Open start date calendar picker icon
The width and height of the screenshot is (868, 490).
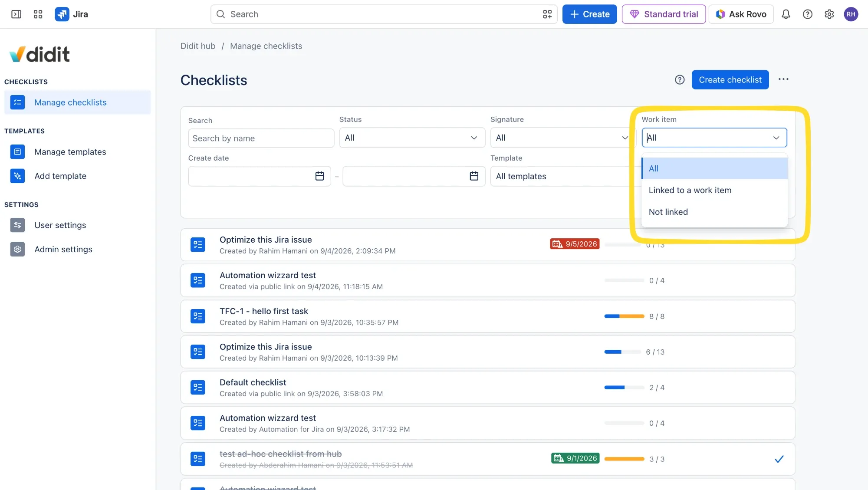320,176
